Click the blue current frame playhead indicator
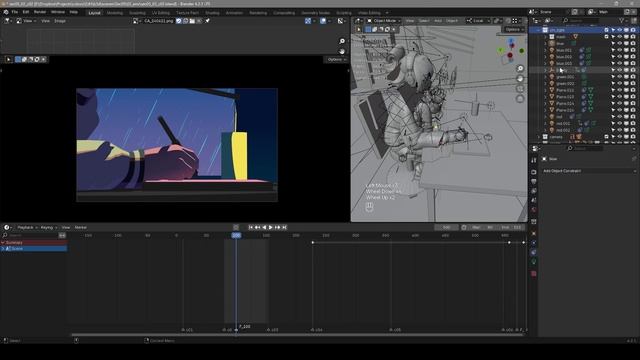 pos(236,236)
